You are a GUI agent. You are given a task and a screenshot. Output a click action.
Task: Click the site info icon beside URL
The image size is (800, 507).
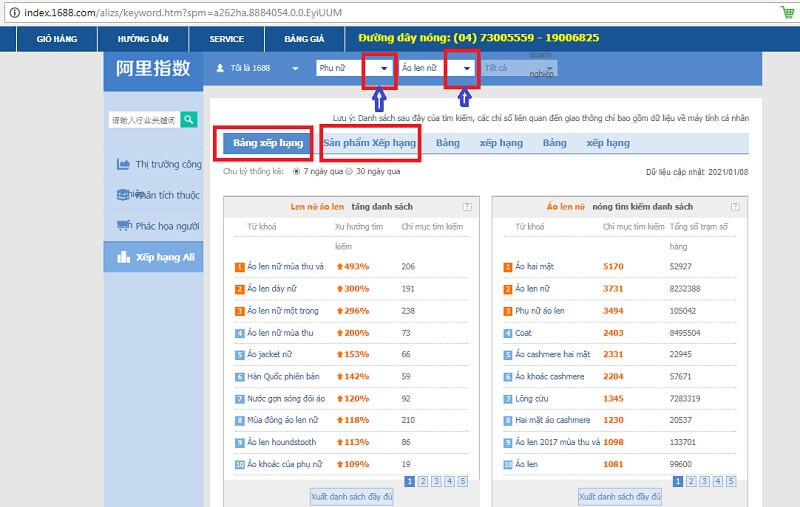click(14, 12)
